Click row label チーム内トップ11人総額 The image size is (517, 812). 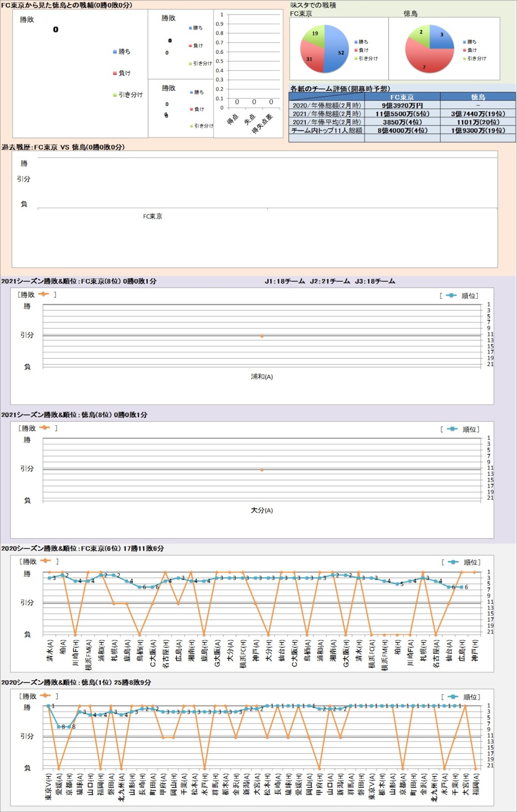tap(327, 130)
